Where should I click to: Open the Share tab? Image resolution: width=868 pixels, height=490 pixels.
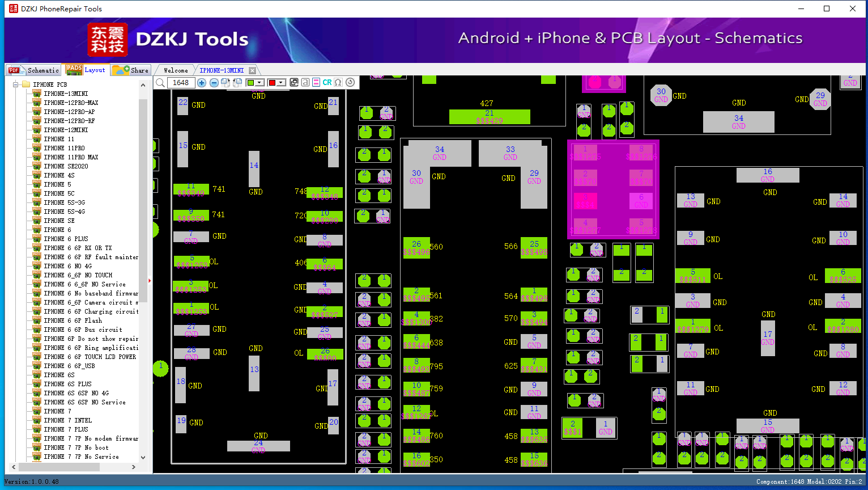pos(131,70)
